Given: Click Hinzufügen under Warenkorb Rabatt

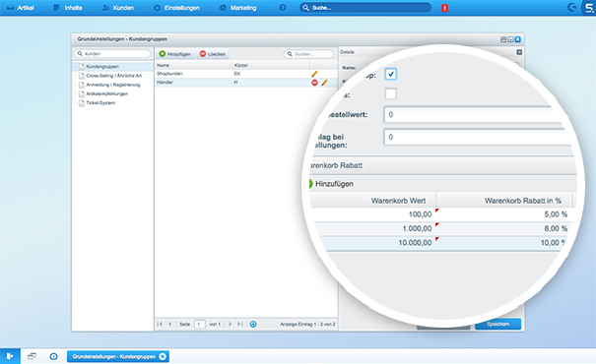Looking at the screenshot, I should [x=330, y=184].
